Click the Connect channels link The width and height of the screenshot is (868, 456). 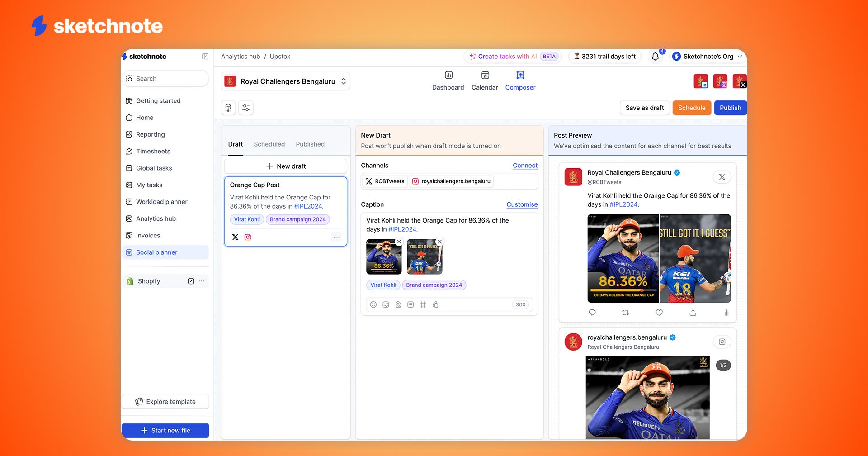pyautogui.click(x=525, y=166)
